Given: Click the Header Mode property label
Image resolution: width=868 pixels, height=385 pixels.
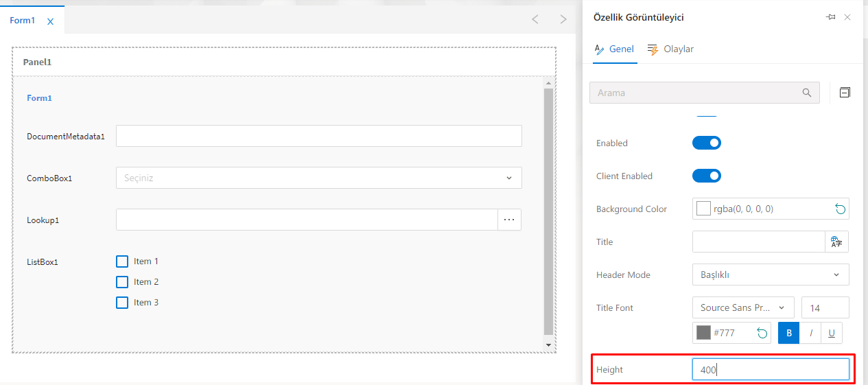Looking at the screenshot, I should (623, 275).
